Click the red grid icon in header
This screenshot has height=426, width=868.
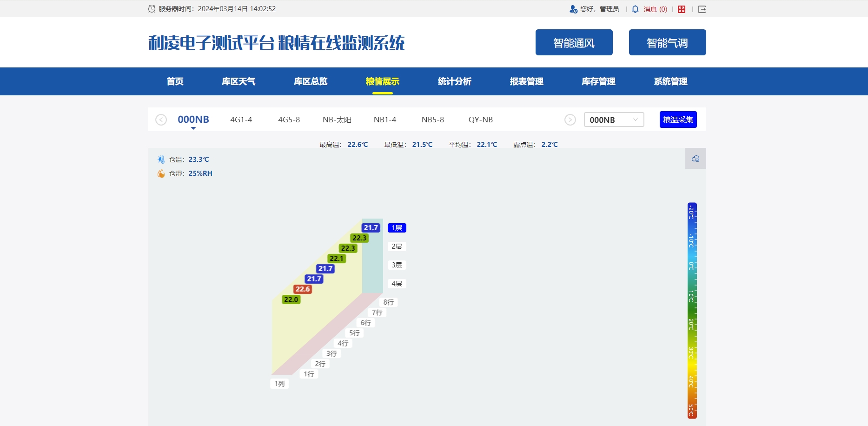(682, 9)
